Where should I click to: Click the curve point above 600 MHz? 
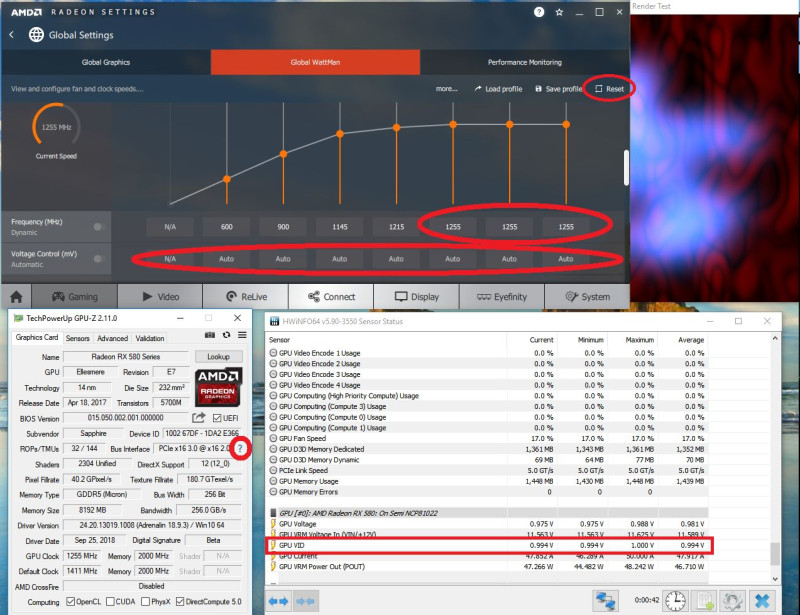pyautogui.click(x=227, y=179)
